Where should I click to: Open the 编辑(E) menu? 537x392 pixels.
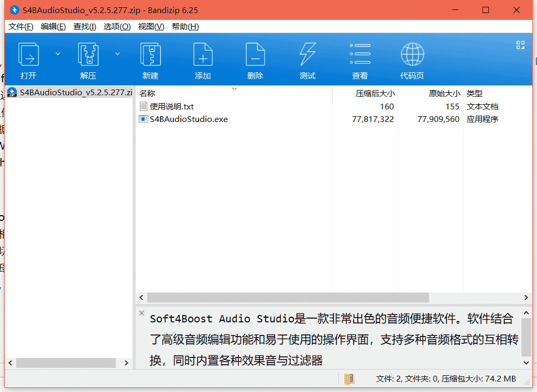point(53,27)
